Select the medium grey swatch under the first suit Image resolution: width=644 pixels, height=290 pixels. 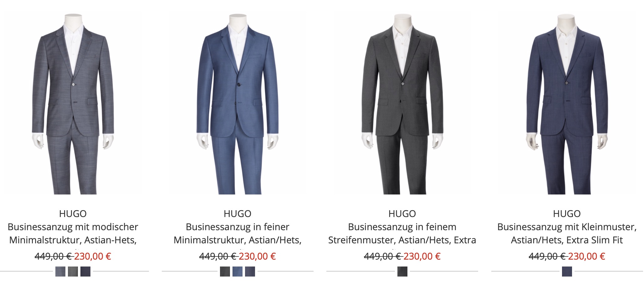(73, 272)
